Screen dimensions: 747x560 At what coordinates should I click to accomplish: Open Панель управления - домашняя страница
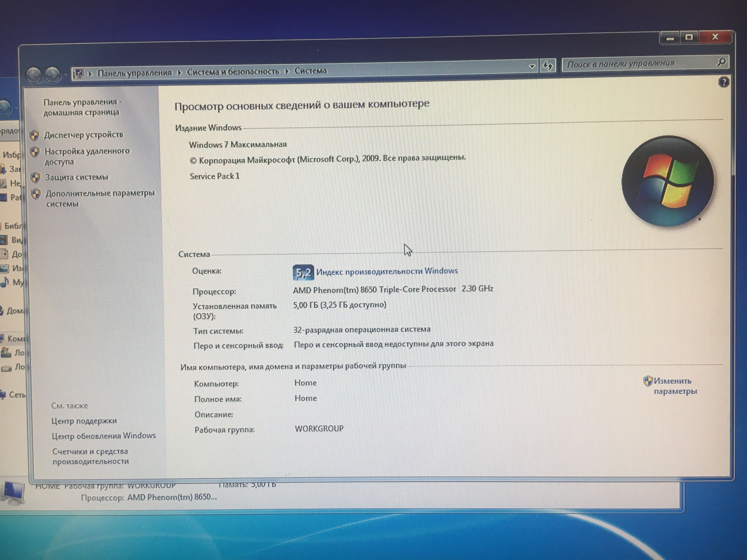pyautogui.click(x=82, y=107)
